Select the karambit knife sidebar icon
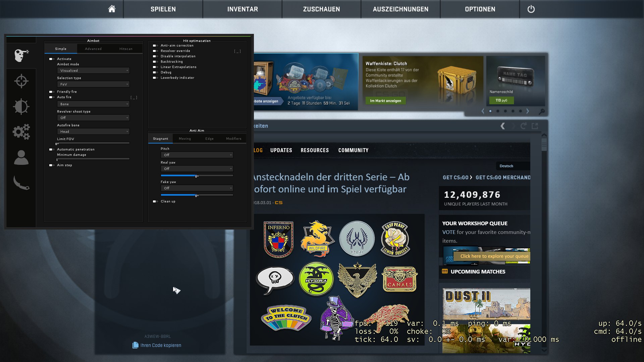 pos(21,183)
